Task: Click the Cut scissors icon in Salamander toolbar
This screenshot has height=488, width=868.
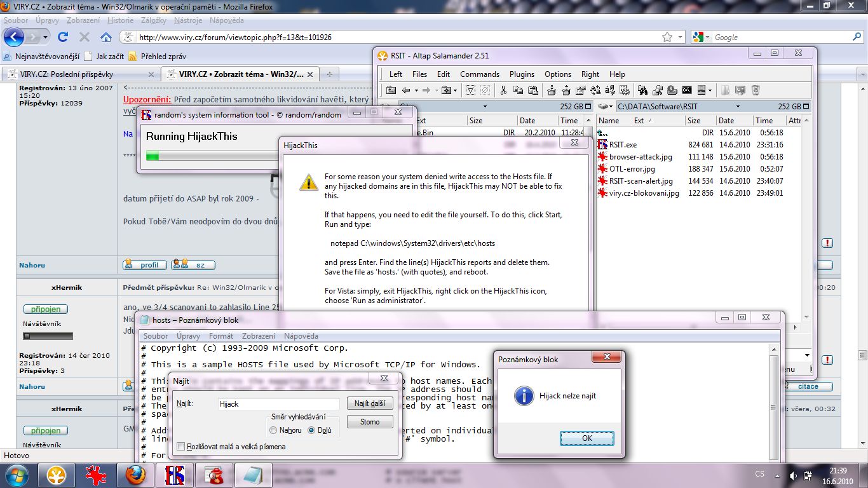Action: (x=503, y=90)
